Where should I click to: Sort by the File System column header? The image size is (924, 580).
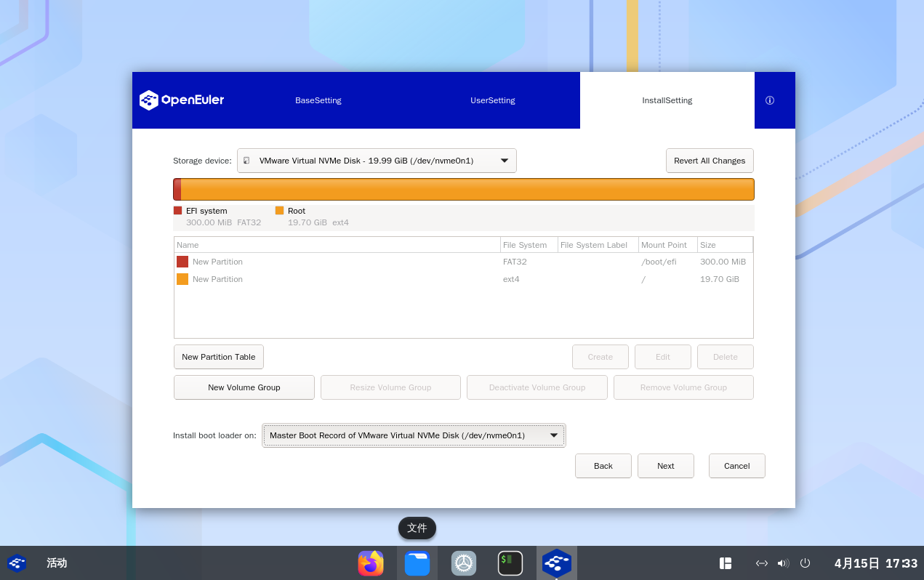(529, 245)
